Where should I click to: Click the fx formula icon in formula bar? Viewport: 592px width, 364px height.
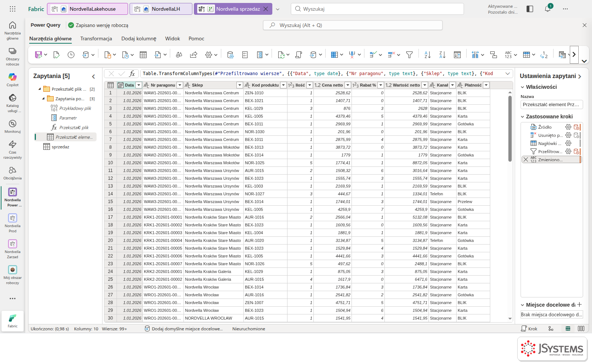pos(132,74)
